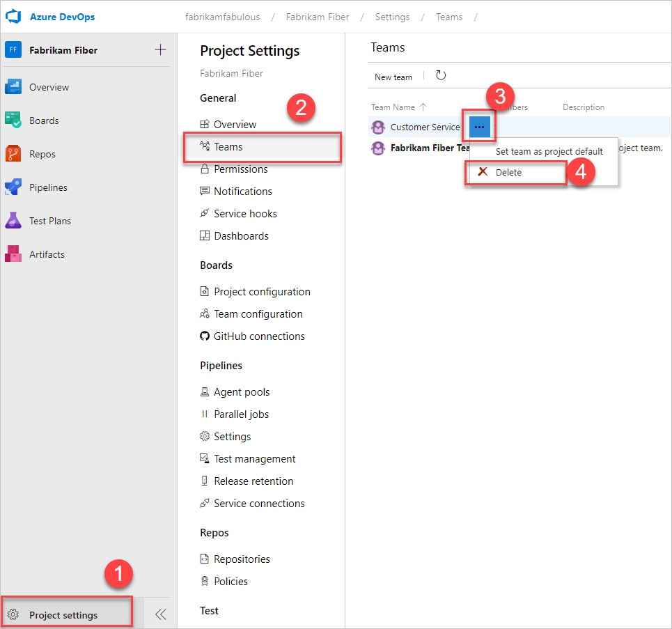Open Overview in the left navigation

coord(49,87)
